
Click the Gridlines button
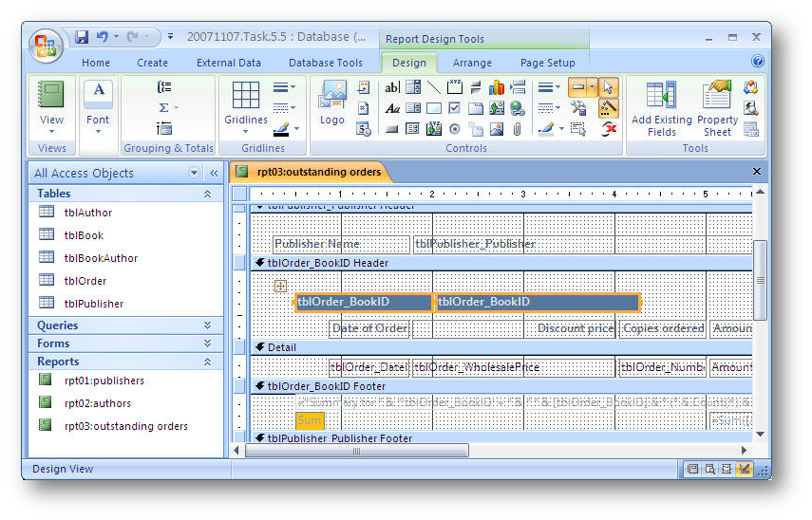tap(246, 103)
